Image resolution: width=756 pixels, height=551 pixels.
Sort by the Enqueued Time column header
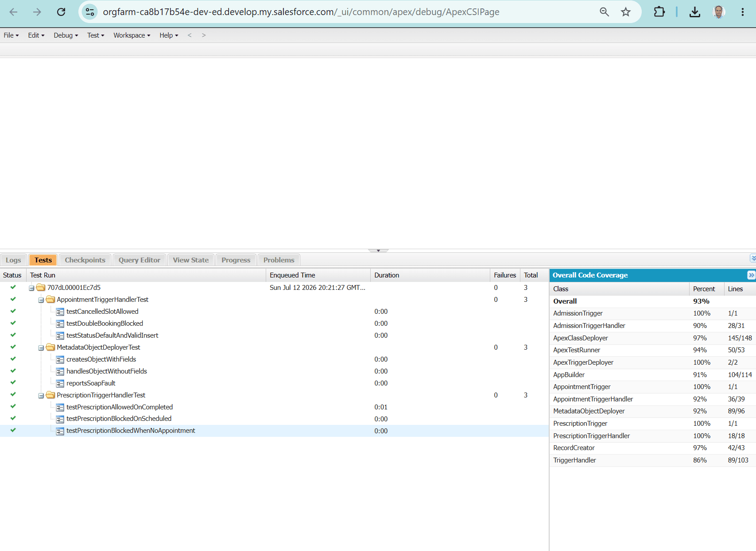[318, 275]
